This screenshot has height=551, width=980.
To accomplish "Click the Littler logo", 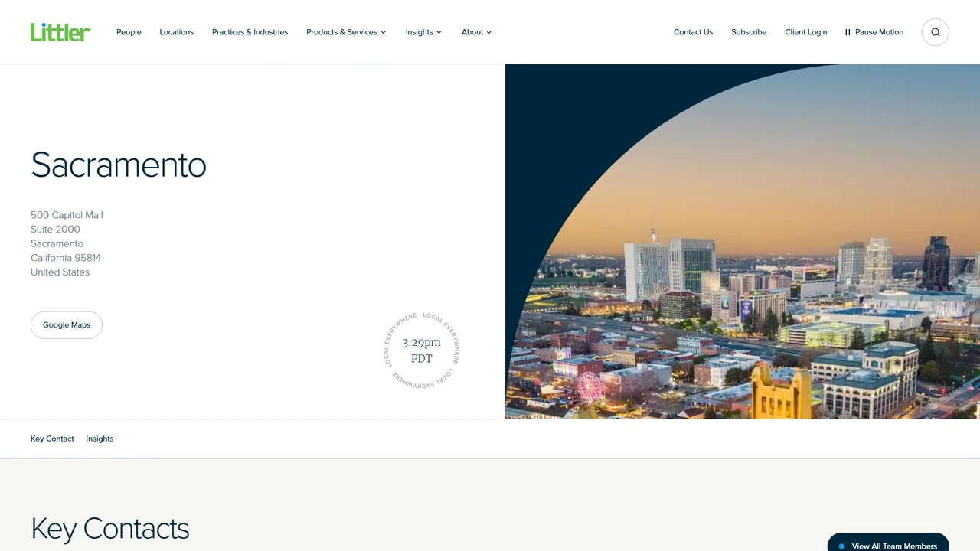I will [60, 32].
